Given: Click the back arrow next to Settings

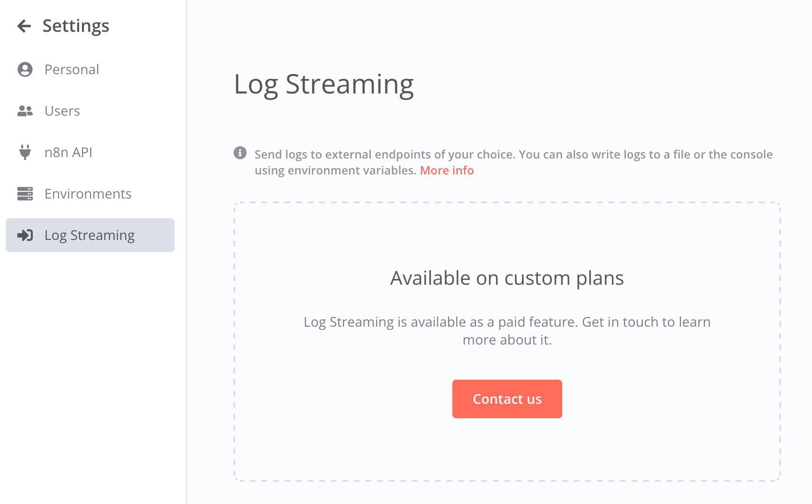Looking at the screenshot, I should click(x=24, y=26).
